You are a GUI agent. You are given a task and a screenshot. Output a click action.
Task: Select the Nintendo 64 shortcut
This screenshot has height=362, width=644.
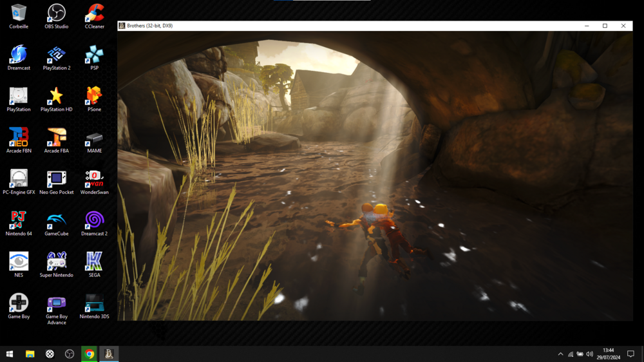point(19,221)
